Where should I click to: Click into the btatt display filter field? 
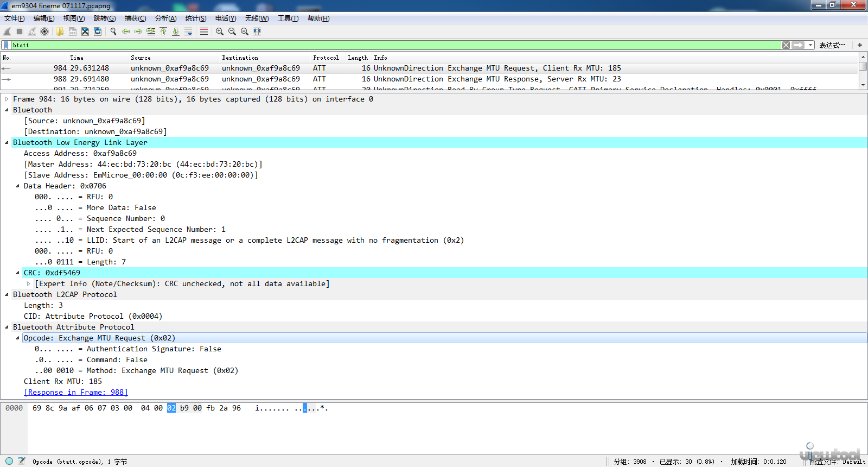click(380, 45)
